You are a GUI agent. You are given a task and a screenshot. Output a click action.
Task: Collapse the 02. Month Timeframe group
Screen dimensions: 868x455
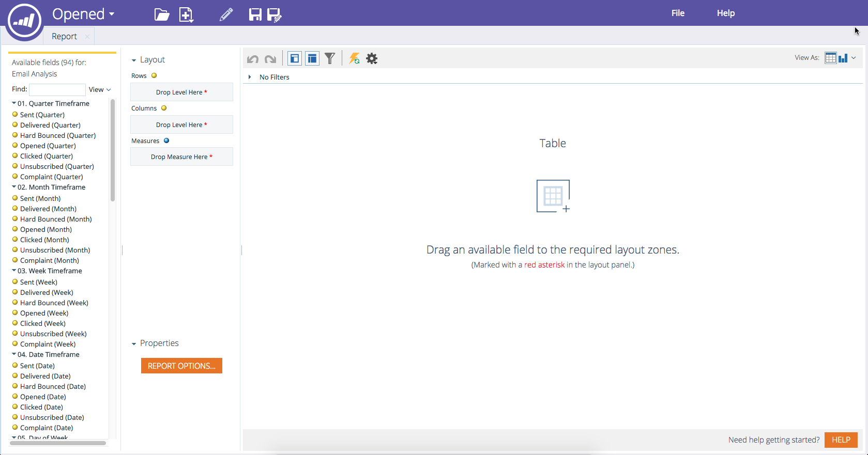click(14, 187)
